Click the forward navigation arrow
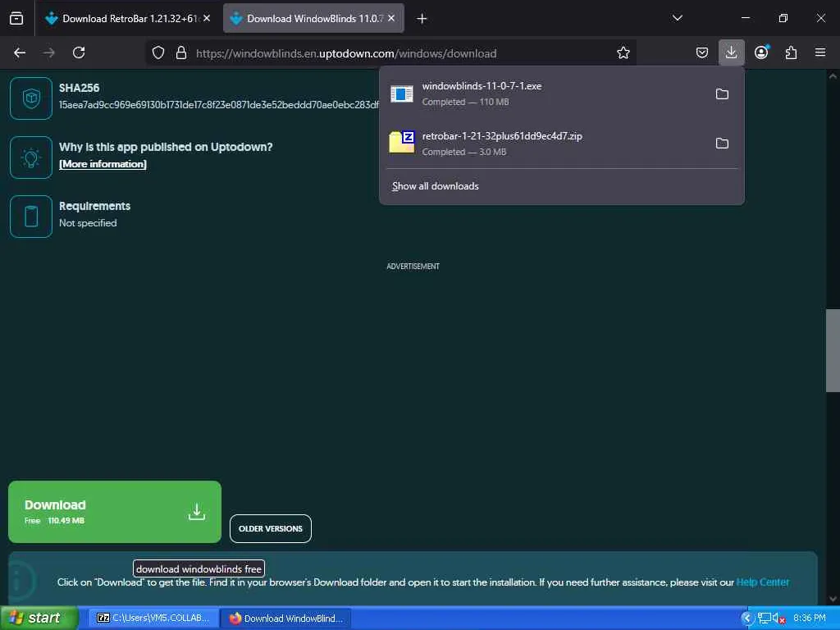 point(48,52)
